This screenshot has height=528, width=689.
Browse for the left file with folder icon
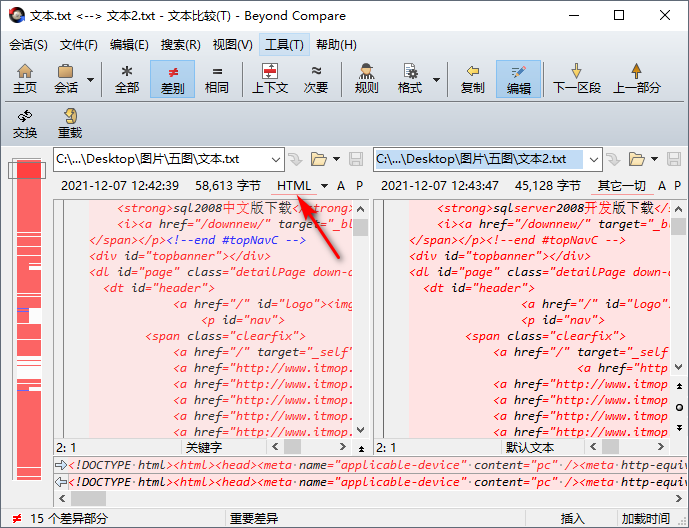click(319, 159)
